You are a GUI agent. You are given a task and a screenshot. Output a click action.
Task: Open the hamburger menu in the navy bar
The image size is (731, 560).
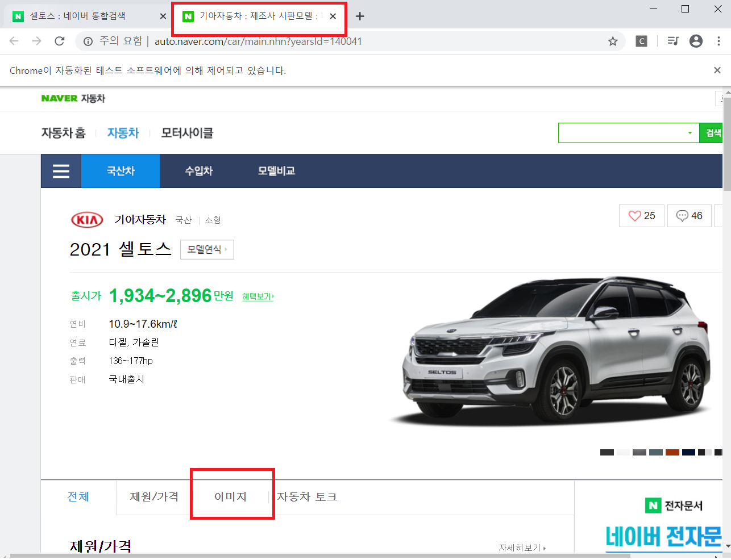61,171
